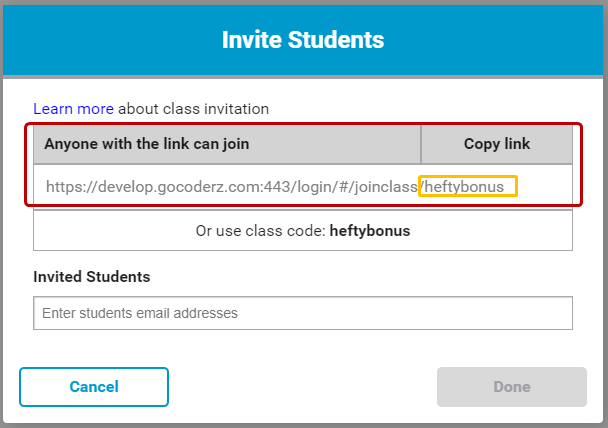Click the word 'Students' in the dialog title
Screen dimensions: 608x428
tap(337, 40)
